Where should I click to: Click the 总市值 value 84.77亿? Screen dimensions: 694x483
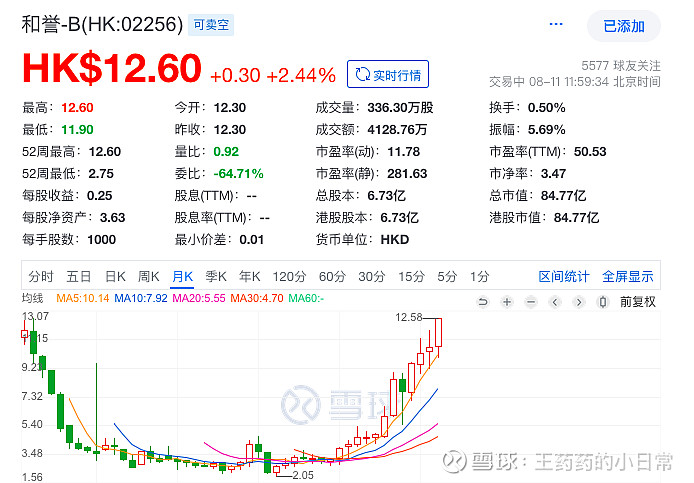pyautogui.click(x=563, y=196)
